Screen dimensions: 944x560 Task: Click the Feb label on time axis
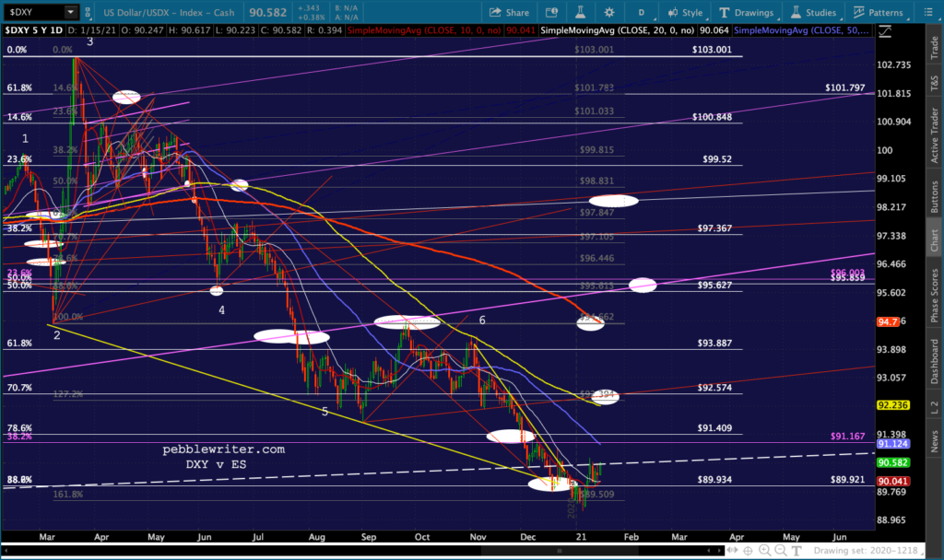coord(631,537)
